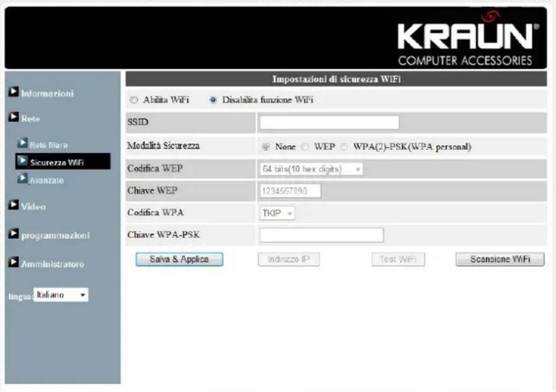Open the Video menu section
The height and width of the screenshot is (392, 556).
[x=33, y=206]
